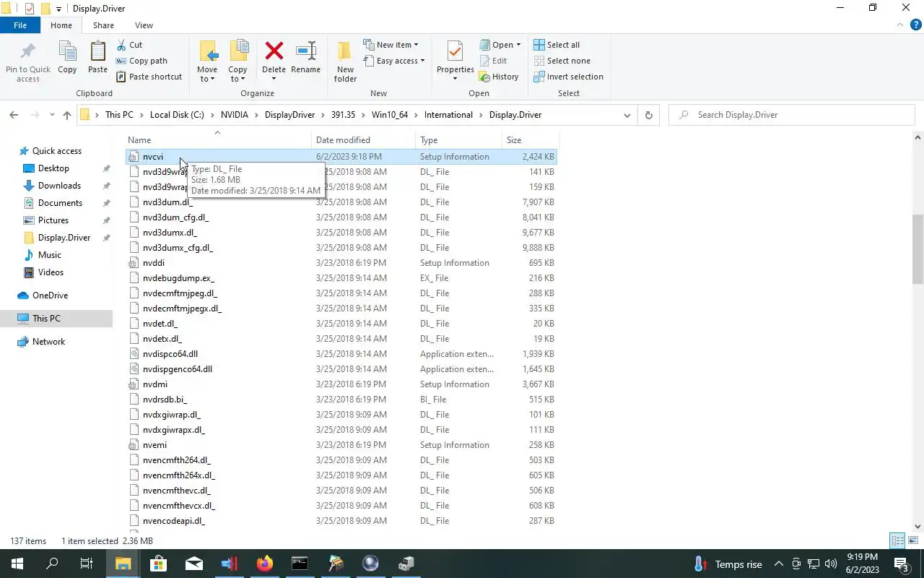Go up one folder level
The width and height of the screenshot is (924, 578).
(x=67, y=115)
